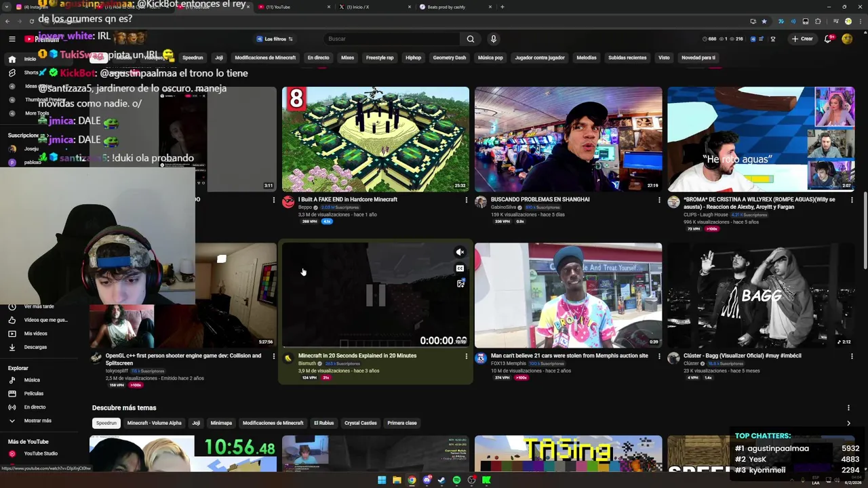Start voice search with the microphone icon
868x488 pixels.
pos(493,39)
